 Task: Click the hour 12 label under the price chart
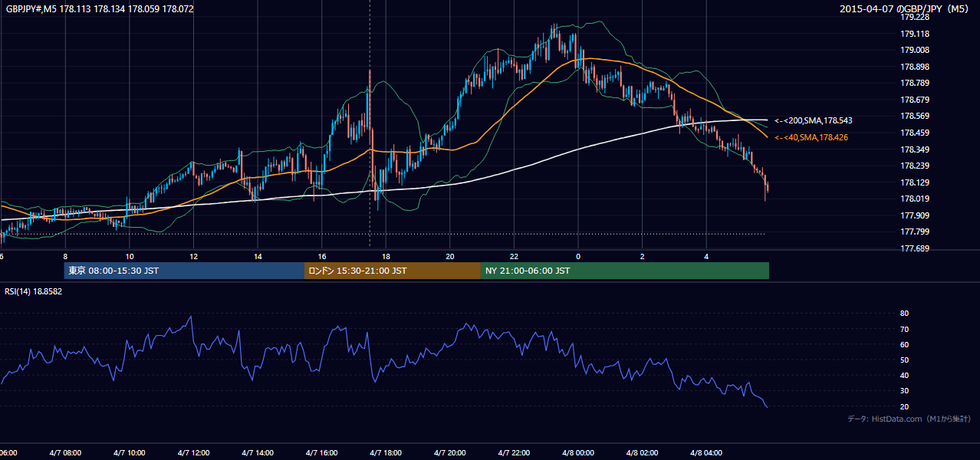(x=193, y=256)
